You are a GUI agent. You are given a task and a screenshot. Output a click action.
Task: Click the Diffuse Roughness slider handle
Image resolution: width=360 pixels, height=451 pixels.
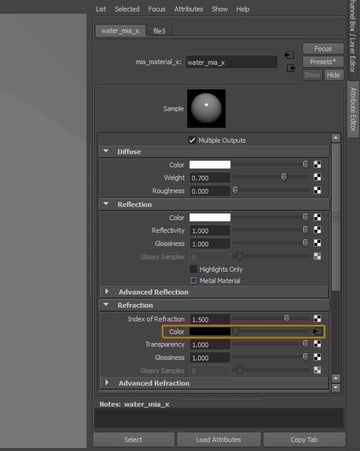click(x=235, y=190)
